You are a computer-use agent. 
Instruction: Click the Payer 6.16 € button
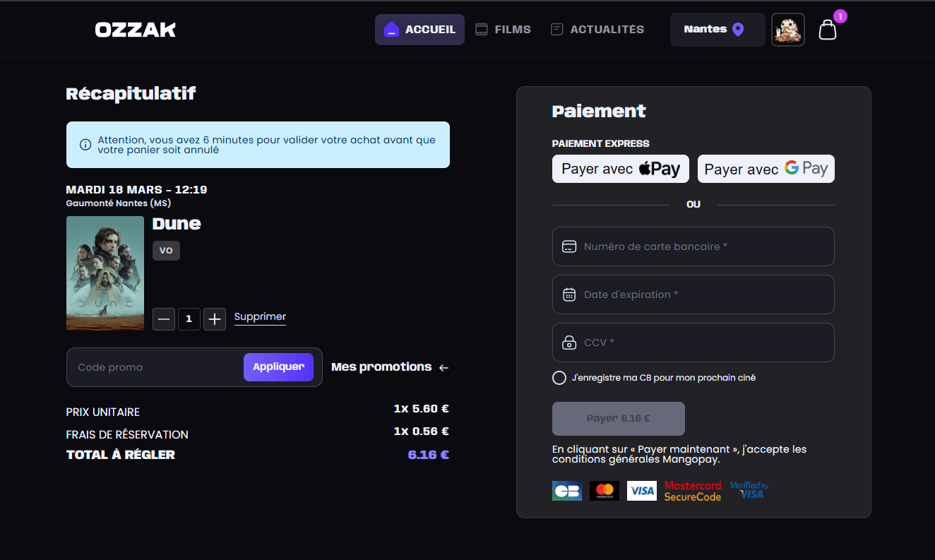619,419
